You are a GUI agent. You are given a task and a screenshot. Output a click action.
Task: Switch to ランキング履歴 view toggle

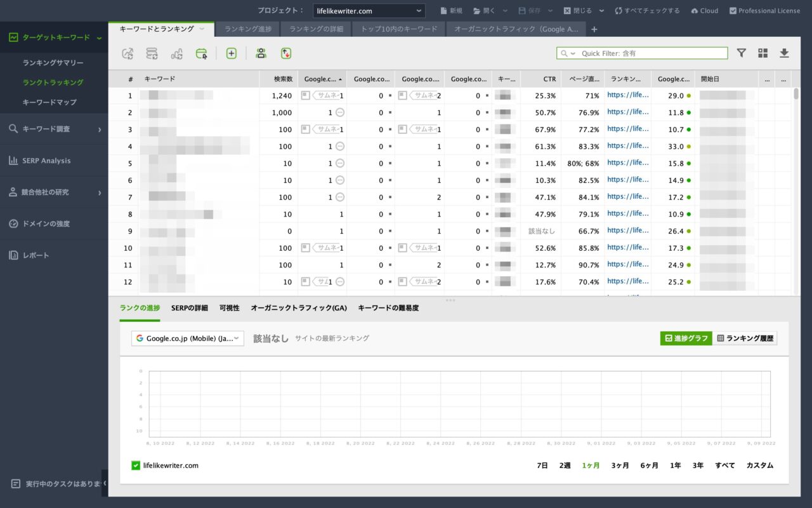(x=745, y=338)
